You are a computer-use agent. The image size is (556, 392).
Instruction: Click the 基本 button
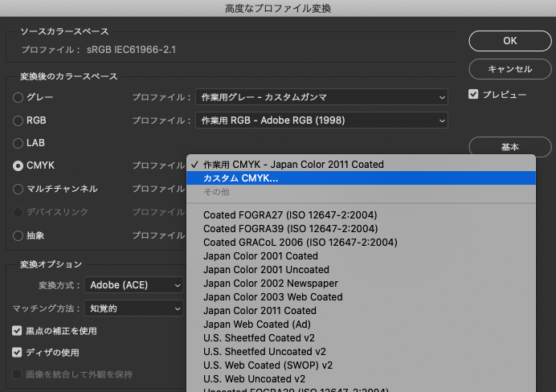coord(510,147)
